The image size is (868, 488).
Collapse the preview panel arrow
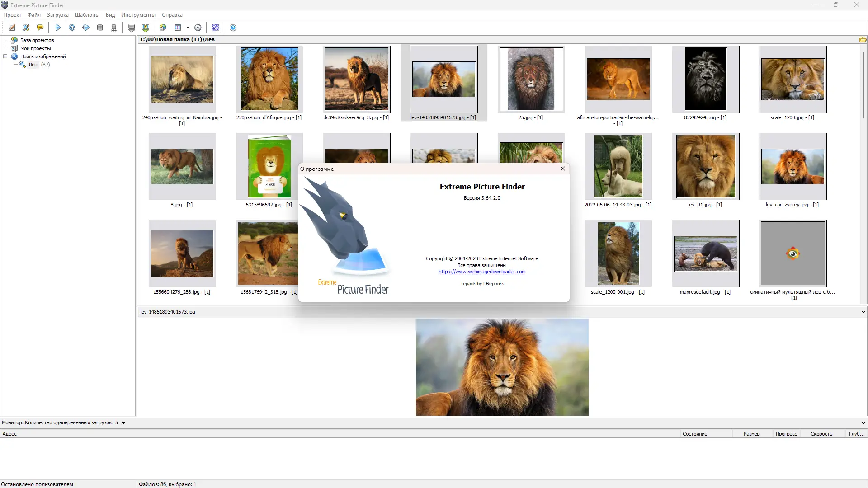click(863, 312)
